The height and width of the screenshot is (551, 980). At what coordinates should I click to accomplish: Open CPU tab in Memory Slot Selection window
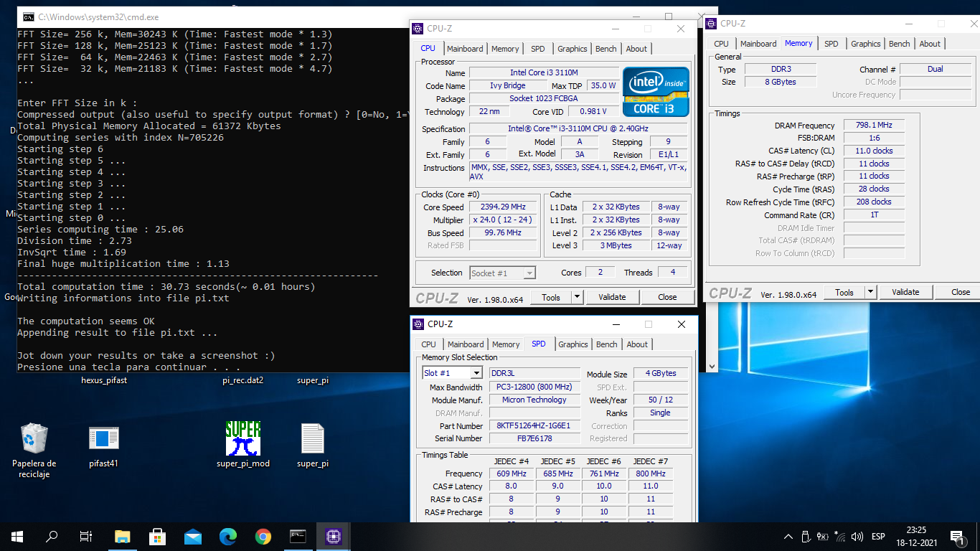(x=429, y=344)
